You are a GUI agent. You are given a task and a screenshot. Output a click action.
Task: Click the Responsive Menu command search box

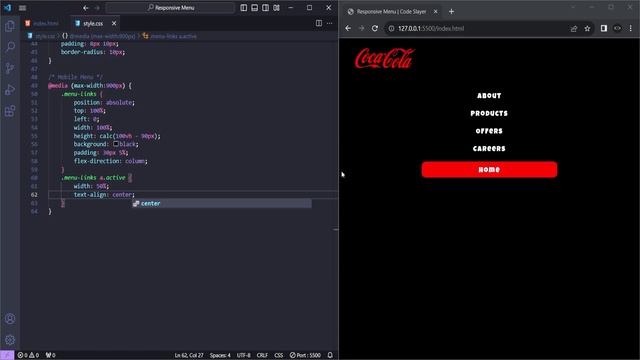(x=171, y=8)
